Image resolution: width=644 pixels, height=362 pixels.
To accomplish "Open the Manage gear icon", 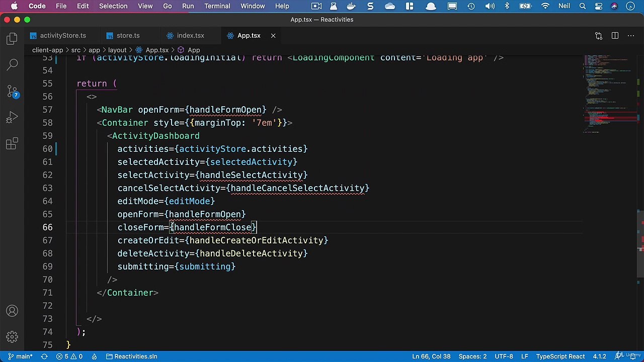I will coord(12,337).
